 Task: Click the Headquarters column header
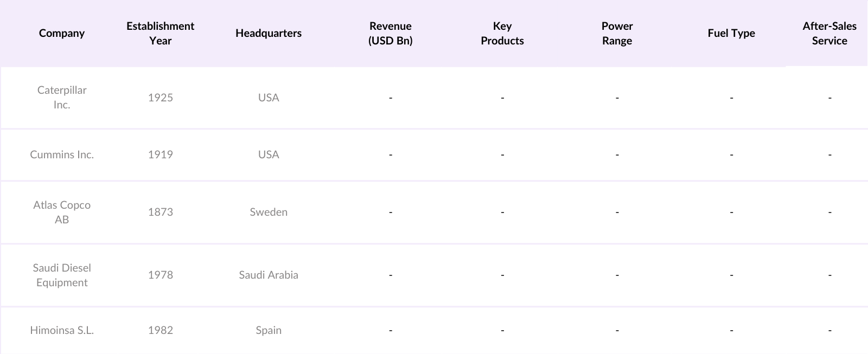[x=269, y=33]
